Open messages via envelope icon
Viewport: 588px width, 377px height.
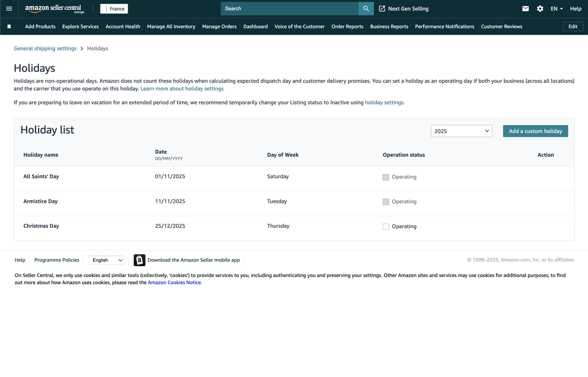point(525,9)
